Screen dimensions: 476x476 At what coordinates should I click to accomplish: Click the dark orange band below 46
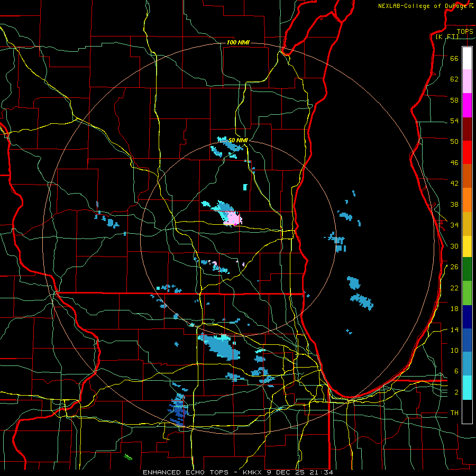pos(467,176)
